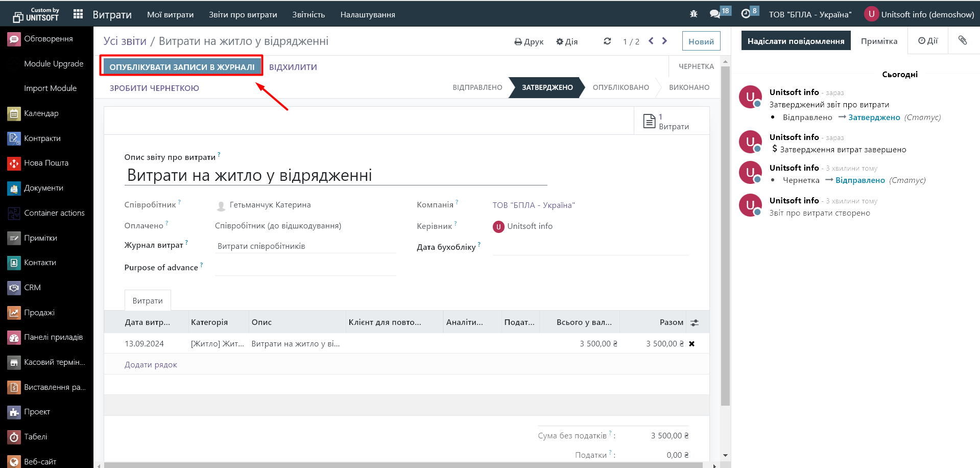This screenshot has width=980, height=468.
Task: Open the Дія actions dropdown
Action: click(x=567, y=41)
